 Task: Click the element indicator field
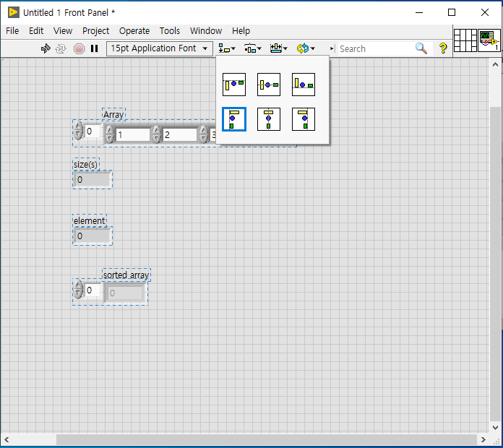click(x=93, y=236)
